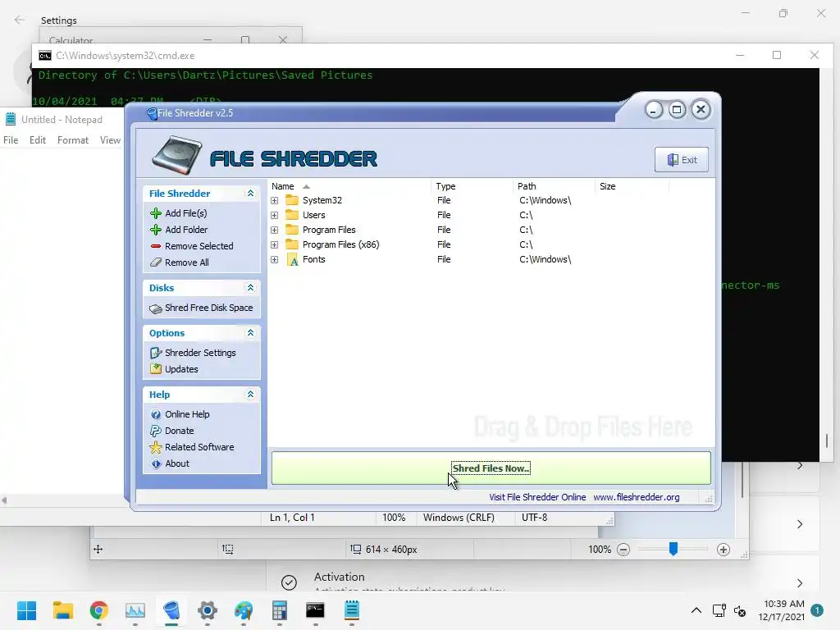Click the network icon in system tray
This screenshot has height=630, width=840.
click(719, 610)
